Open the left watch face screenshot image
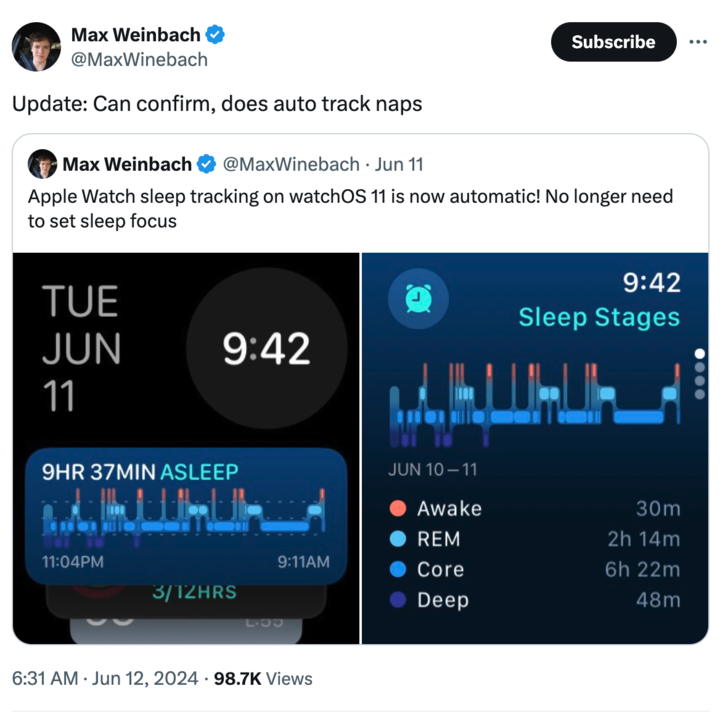Viewport: 720px width, 715px height. tap(186, 448)
